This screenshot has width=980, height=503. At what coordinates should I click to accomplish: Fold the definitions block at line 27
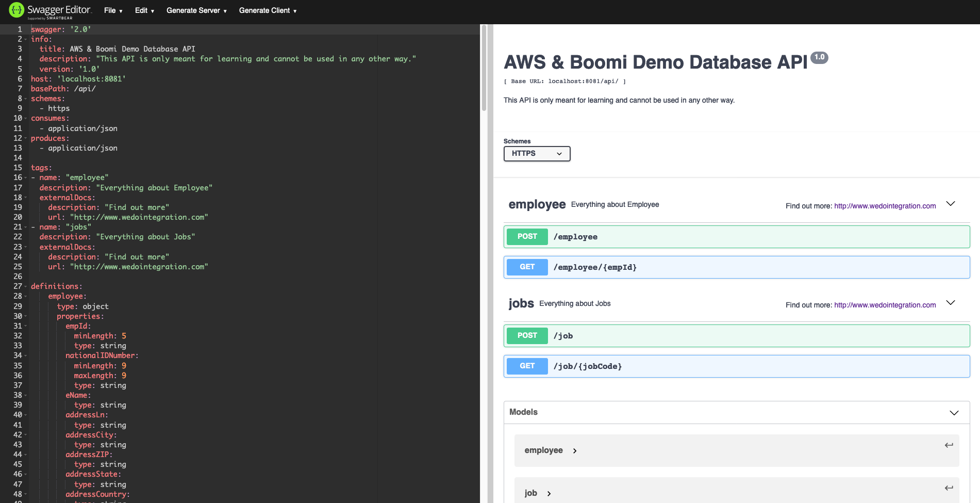pyautogui.click(x=26, y=286)
